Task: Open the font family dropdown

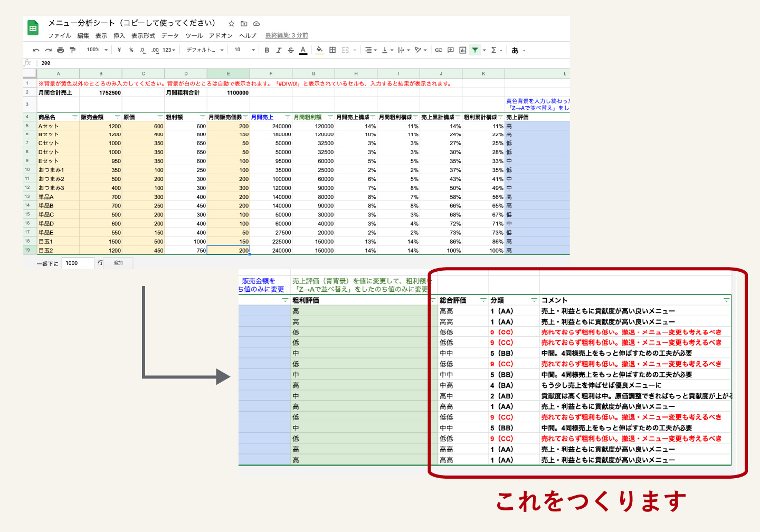Action: [205, 50]
